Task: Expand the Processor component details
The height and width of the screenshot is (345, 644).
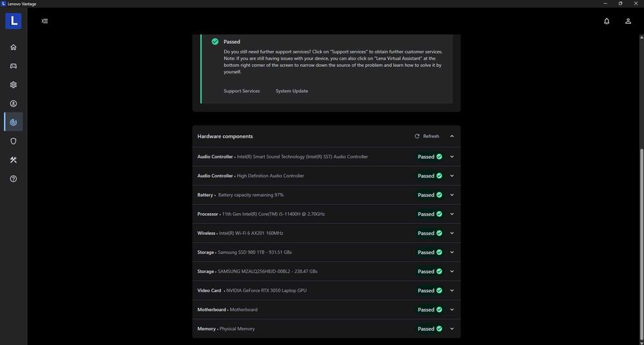Action: pos(452,214)
